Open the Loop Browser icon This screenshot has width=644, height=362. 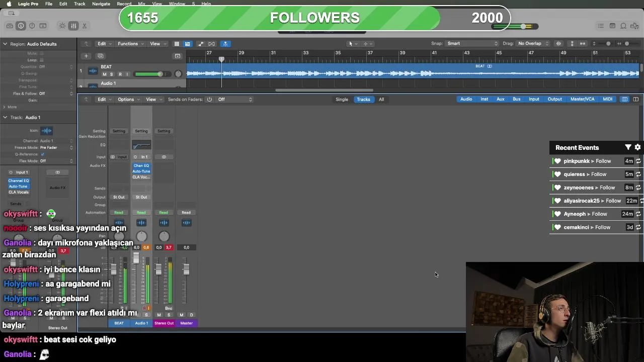[x=623, y=26]
